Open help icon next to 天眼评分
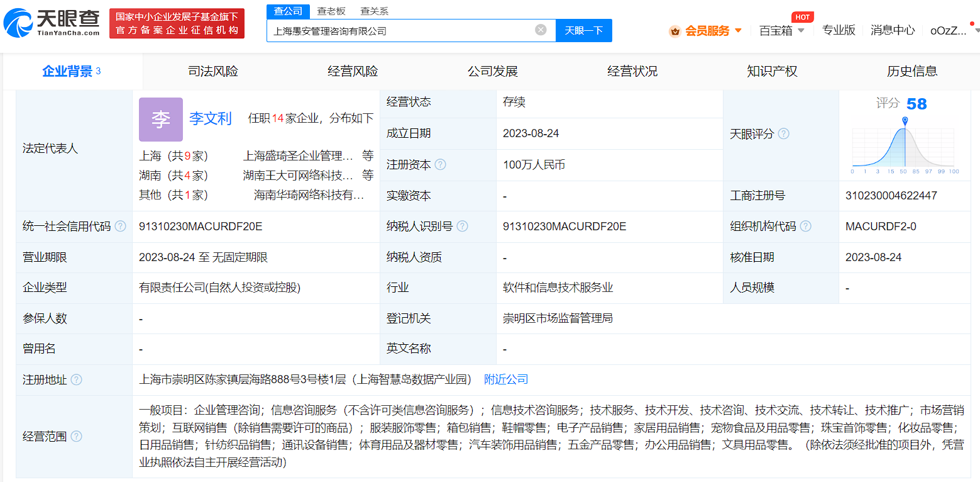980x482 pixels. 783,133
